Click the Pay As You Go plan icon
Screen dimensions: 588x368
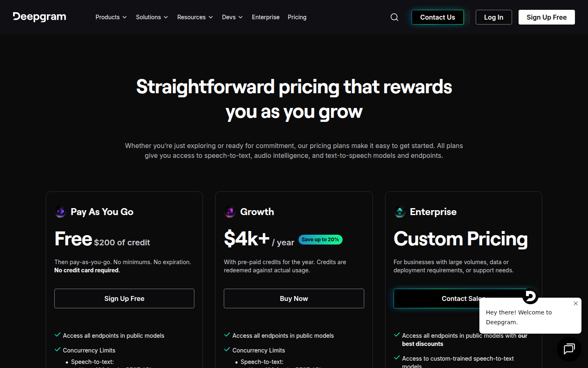tap(60, 212)
